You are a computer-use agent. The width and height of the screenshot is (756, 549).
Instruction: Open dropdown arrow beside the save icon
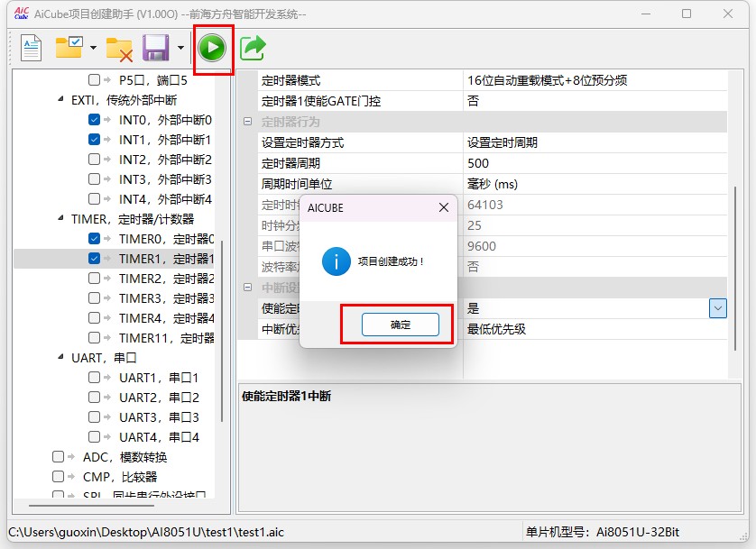pos(180,48)
